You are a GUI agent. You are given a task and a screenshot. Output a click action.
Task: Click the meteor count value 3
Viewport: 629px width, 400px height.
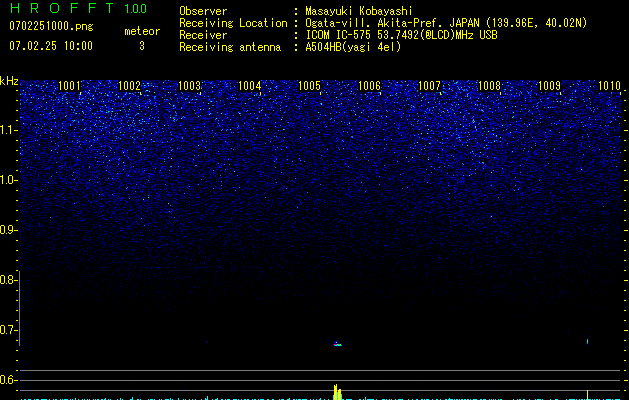click(142, 46)
